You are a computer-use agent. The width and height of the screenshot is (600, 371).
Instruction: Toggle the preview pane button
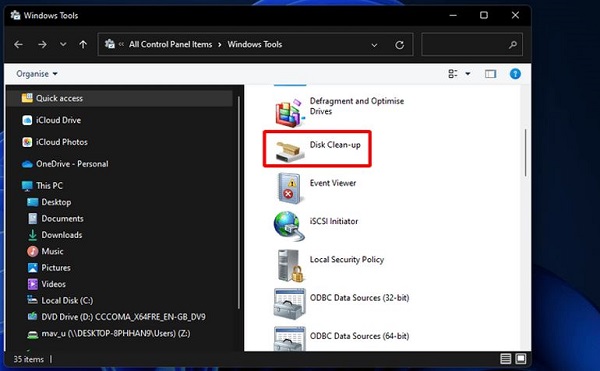tap(490, 74)
